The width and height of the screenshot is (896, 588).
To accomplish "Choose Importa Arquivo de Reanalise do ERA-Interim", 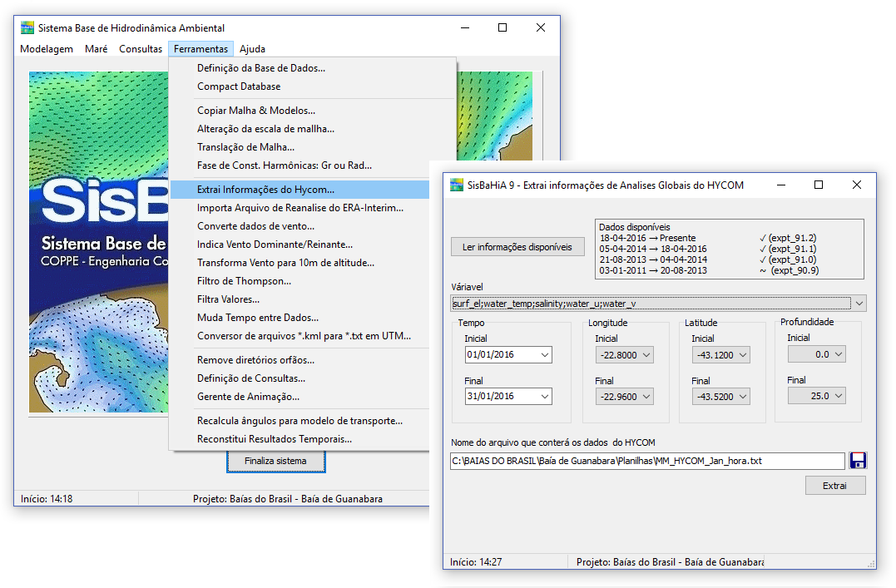I will click(300, 207).
